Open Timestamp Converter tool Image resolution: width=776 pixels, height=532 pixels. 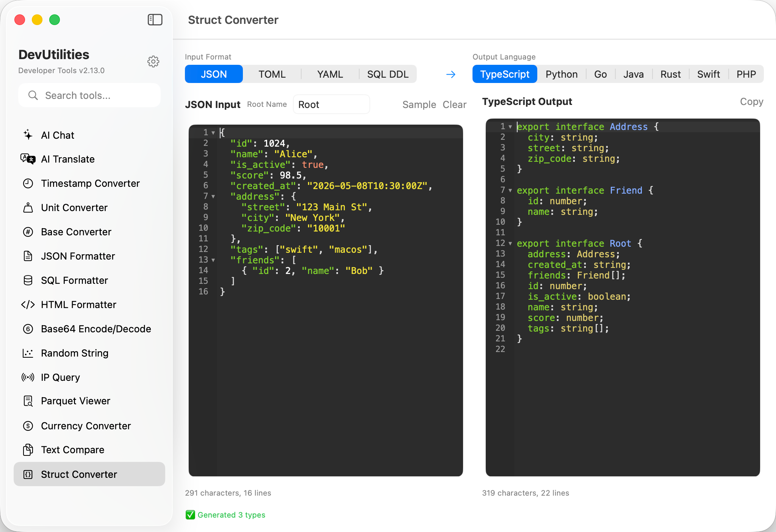pyautogui.click(x=89, y=183)
